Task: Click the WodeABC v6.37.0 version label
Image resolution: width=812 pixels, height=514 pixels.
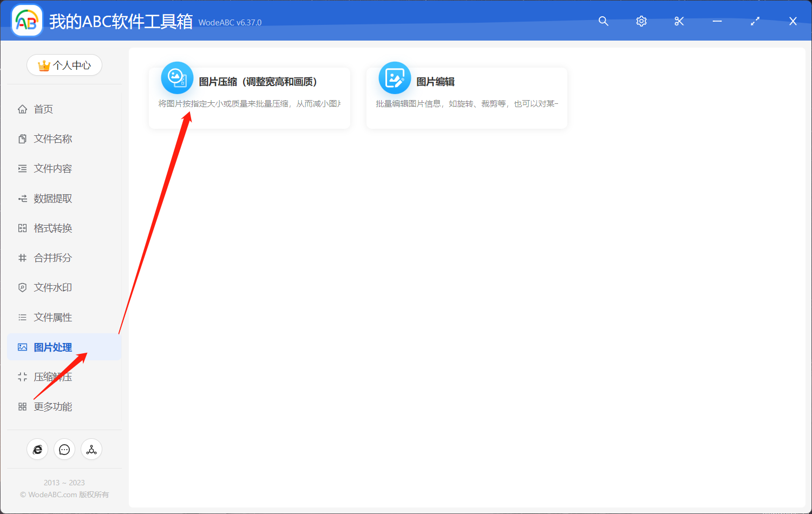Action: pos(230,23)
